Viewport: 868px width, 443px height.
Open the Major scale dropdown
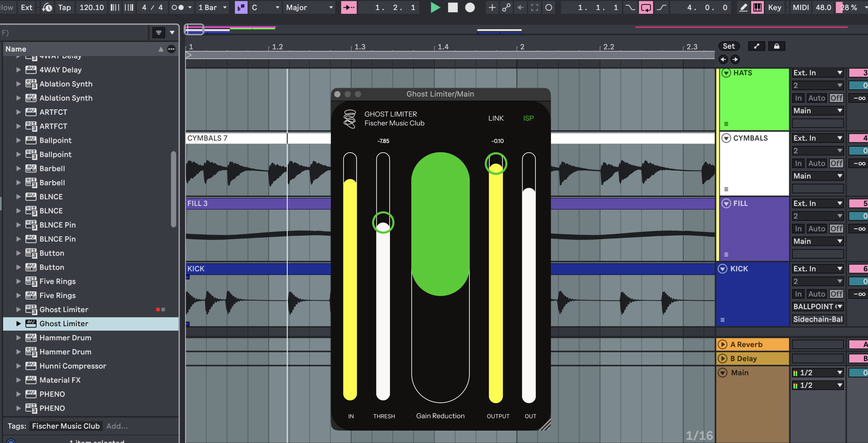pyautogui.click(x=309, y=7)
